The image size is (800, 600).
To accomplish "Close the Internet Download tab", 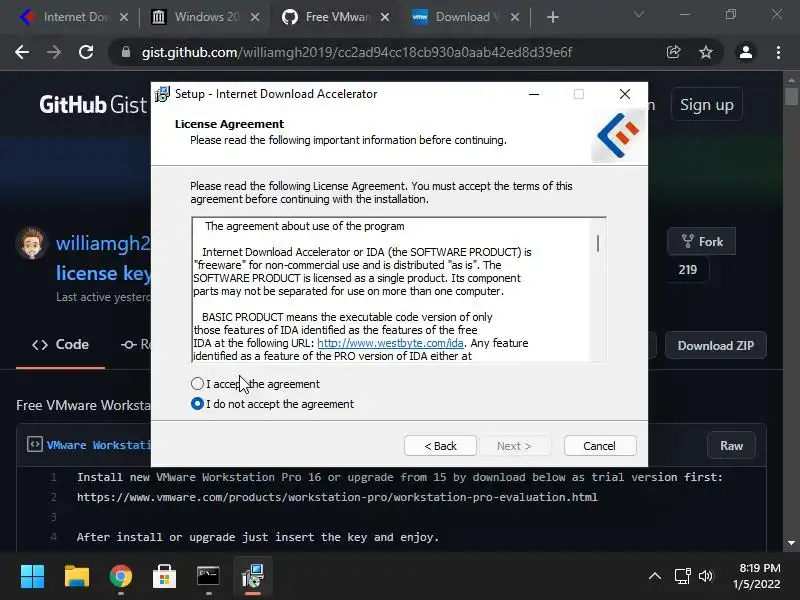I will click(x=124, y=17).
